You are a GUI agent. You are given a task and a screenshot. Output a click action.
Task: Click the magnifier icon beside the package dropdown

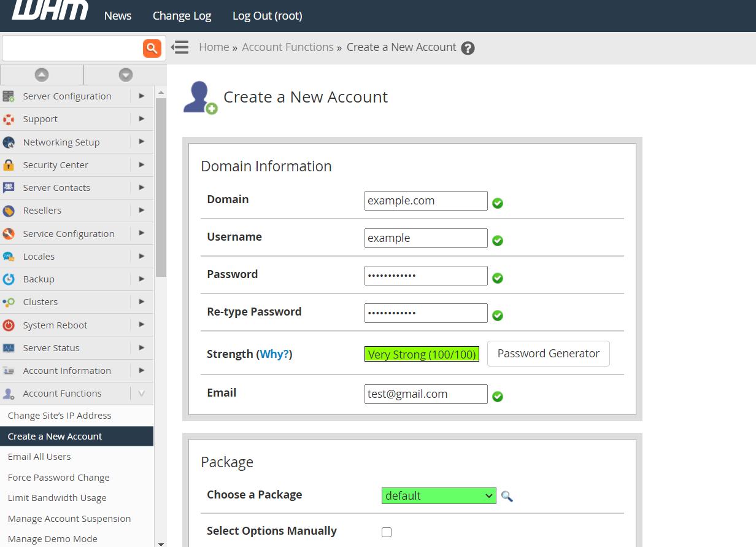coord(507,495)
